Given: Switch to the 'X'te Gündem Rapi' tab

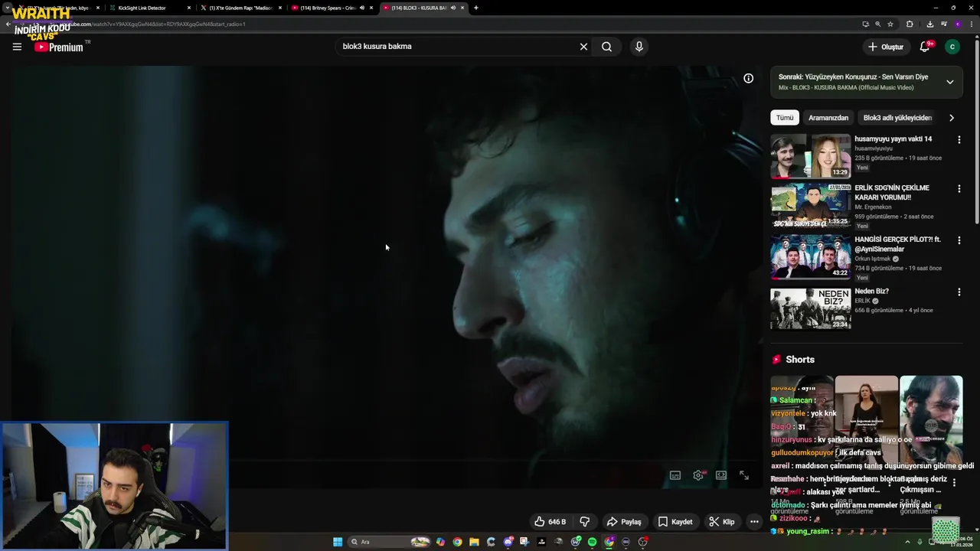Looking at the screenshot, I should coord(240,8).
